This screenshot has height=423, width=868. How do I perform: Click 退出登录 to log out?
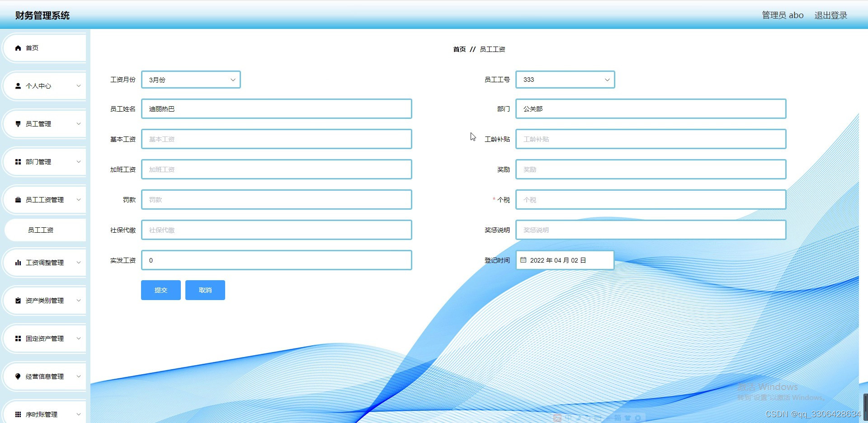coord(831,15)
